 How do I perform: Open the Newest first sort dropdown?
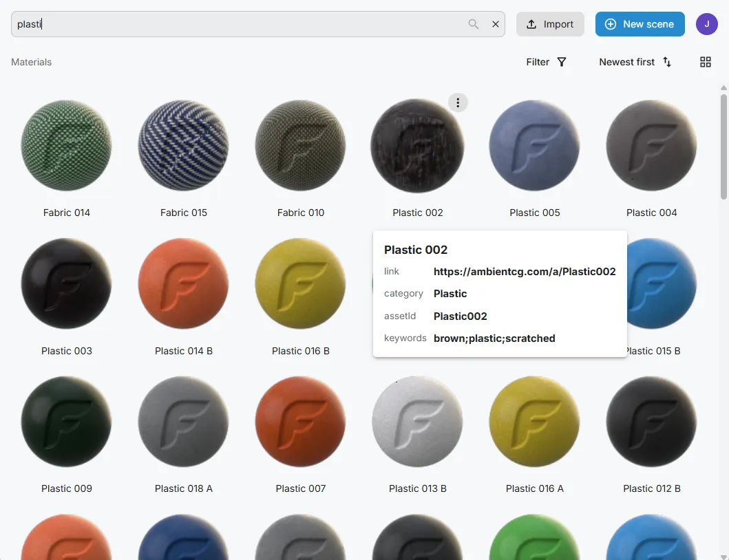point(635,62)
